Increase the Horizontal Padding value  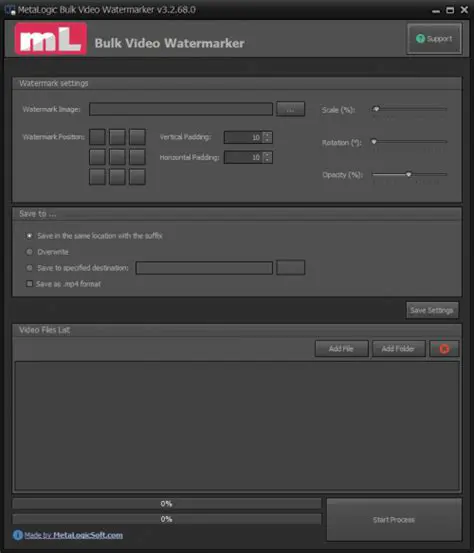268,154
